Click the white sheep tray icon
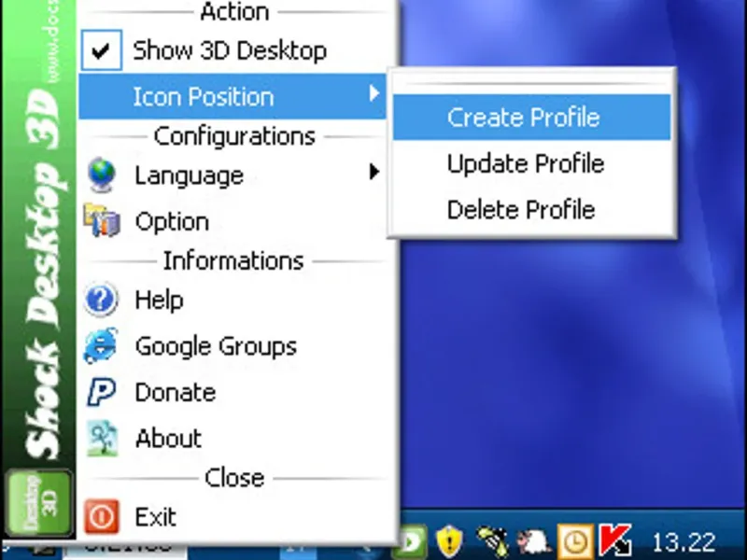 click(534, 542)
